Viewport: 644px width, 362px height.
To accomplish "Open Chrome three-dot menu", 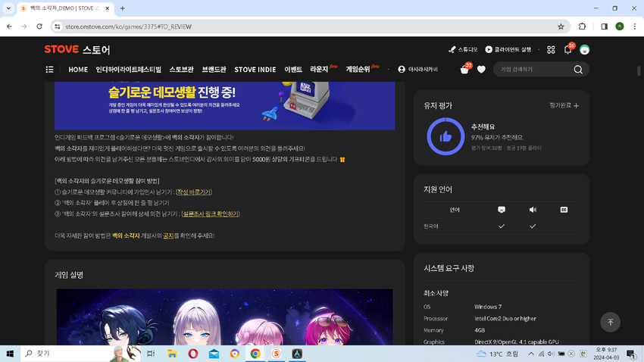I will click(x=635, y=27).
